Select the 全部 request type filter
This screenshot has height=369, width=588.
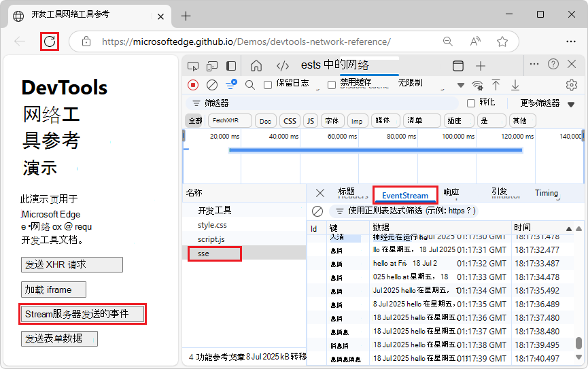pyautogui.click(x=195, y=121)
